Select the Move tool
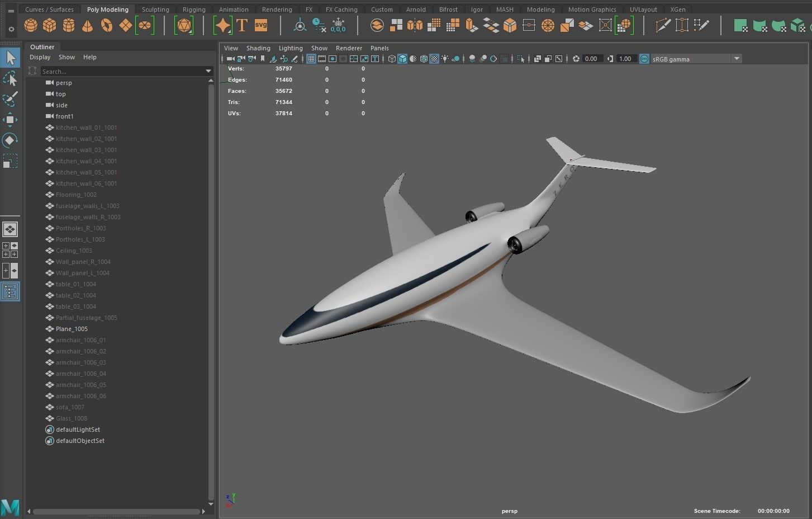 pyautogui.click(x=11, y=120)
